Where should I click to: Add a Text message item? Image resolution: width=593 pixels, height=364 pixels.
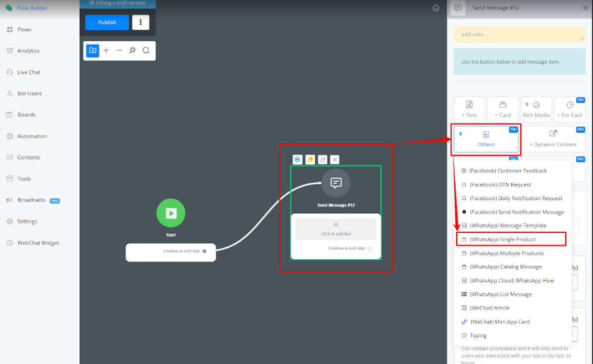[469, 109]
